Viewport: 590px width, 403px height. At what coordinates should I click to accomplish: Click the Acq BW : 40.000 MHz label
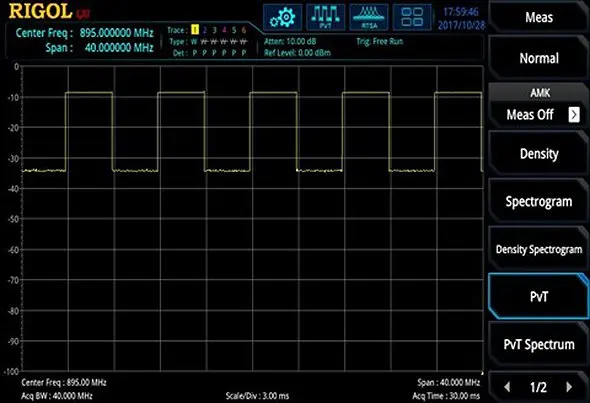click(57, 396)
